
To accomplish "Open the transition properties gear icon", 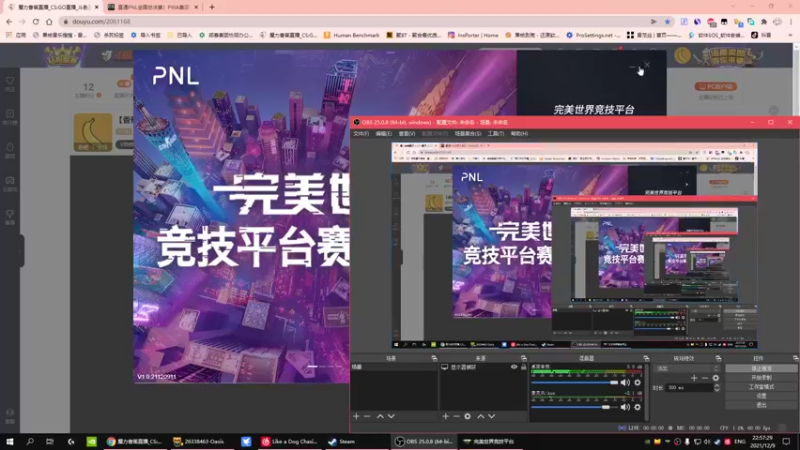I will 716,378.
